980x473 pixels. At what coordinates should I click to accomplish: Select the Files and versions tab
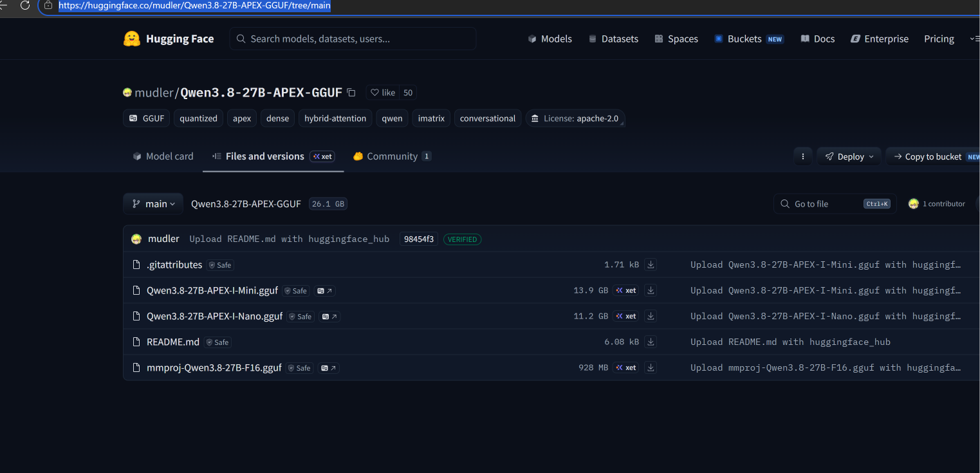pos(273,156)
